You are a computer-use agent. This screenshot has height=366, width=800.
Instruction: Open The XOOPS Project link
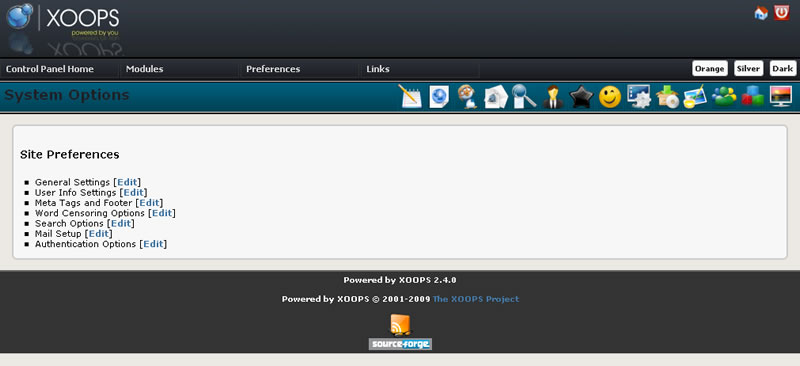[x=476, y=299]
